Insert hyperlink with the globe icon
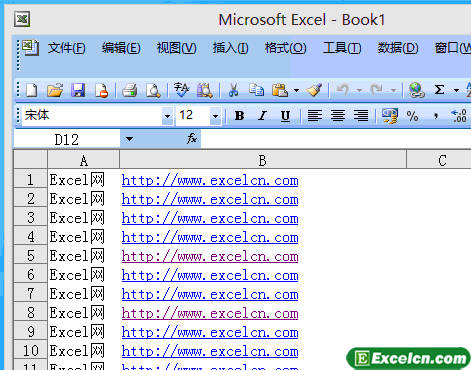The image size is (471, 370). coord(417,90)
